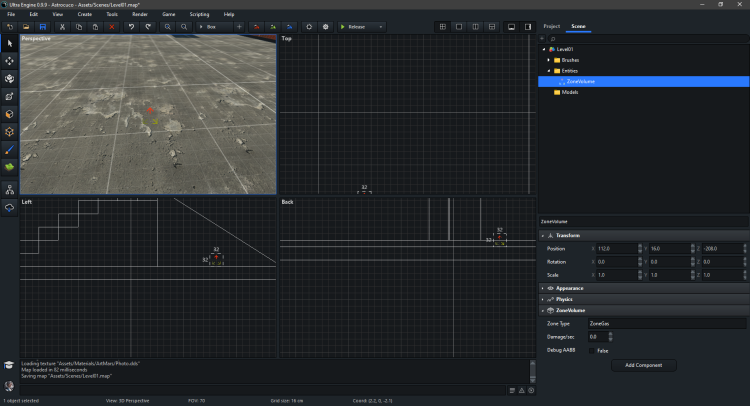Click the Cut scissors icon
750x406 pixels.
[x=62, y=26]
